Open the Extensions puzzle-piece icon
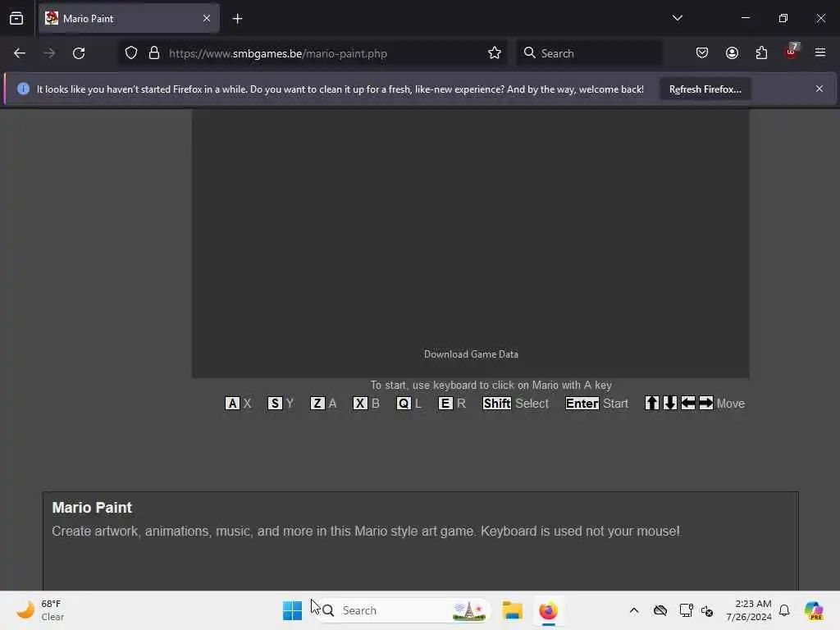 pyautogui.click(x=761, y=53)
